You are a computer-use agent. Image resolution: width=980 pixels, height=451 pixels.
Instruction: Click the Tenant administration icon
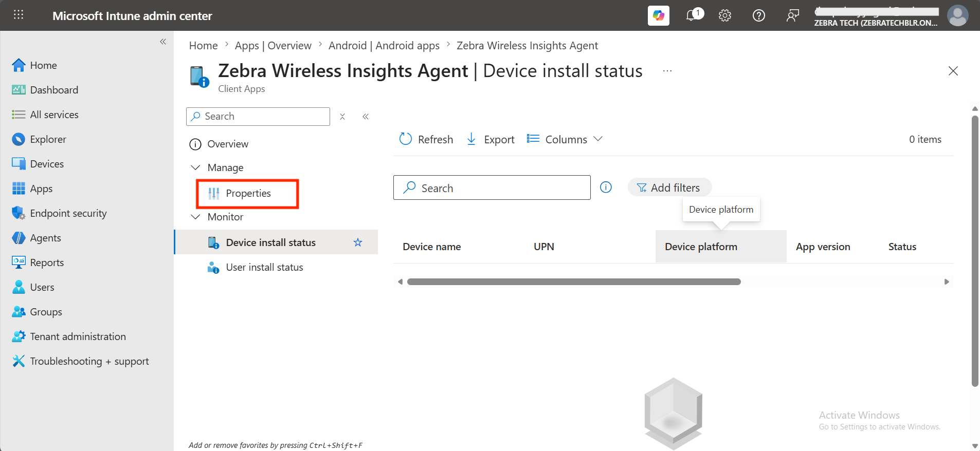[19, 336]
